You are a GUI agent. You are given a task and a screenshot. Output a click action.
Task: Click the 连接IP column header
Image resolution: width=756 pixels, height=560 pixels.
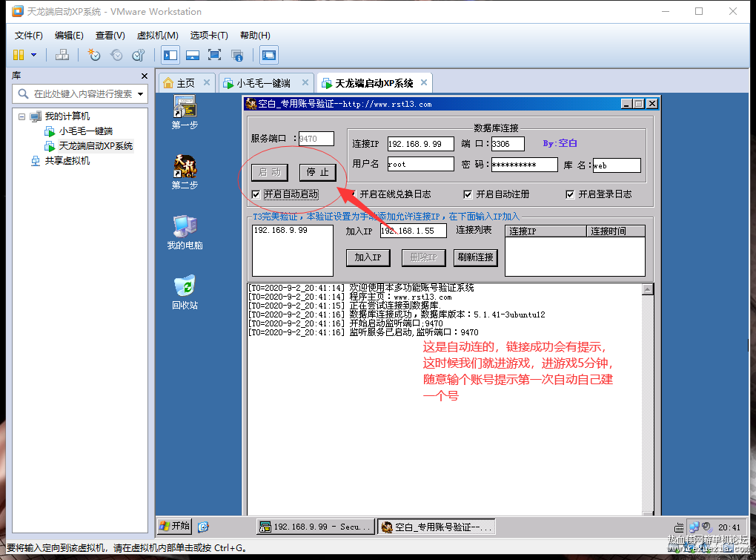(546, 231)
